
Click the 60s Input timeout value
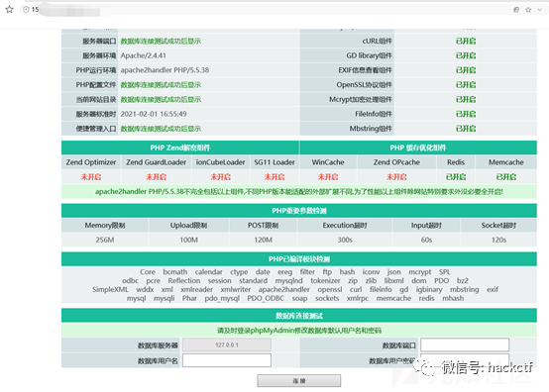click(426, 240)
